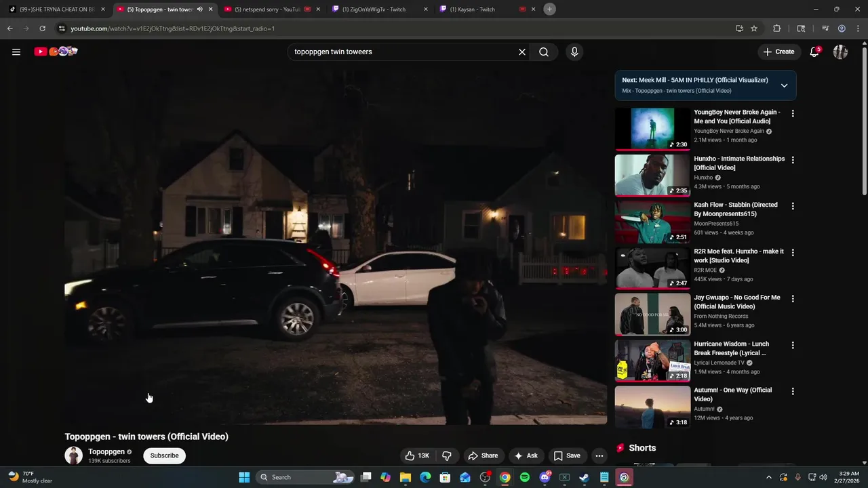Open Discord from the taskbar
The height and width of the screenshot is (488, 868).
pos(545,477)
